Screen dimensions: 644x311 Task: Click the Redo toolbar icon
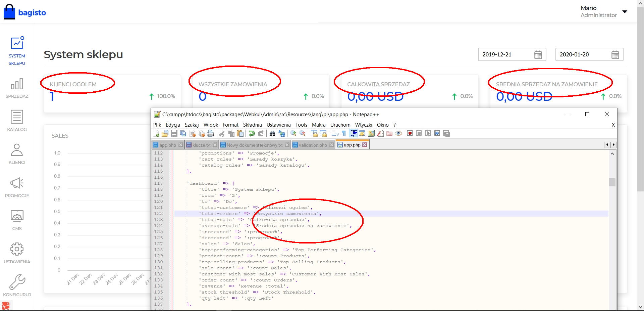pyautogui.click(x=261, y=133)
